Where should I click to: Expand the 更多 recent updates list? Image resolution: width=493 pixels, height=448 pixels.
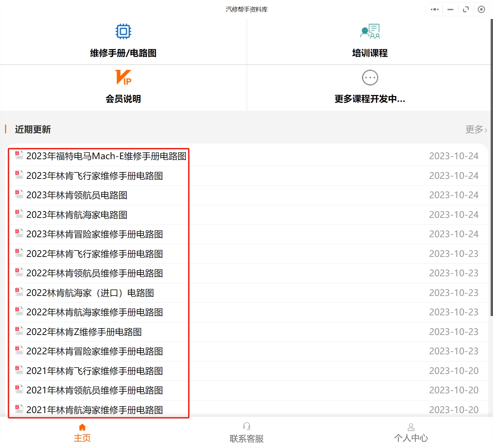475,129
